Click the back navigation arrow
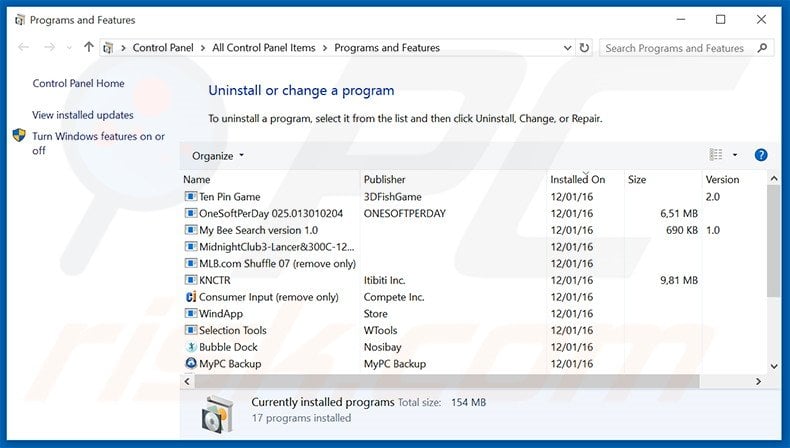Viewport: 790px width, 448px height. (23, 47)
